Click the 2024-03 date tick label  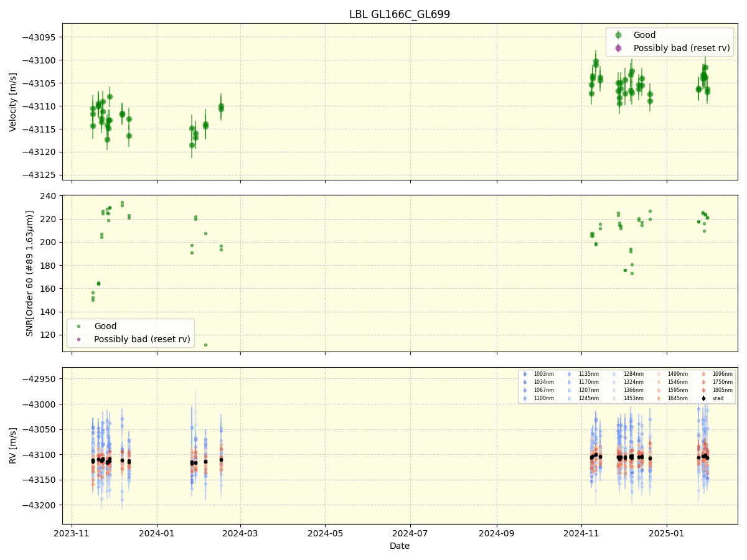(x=240, y=533)
